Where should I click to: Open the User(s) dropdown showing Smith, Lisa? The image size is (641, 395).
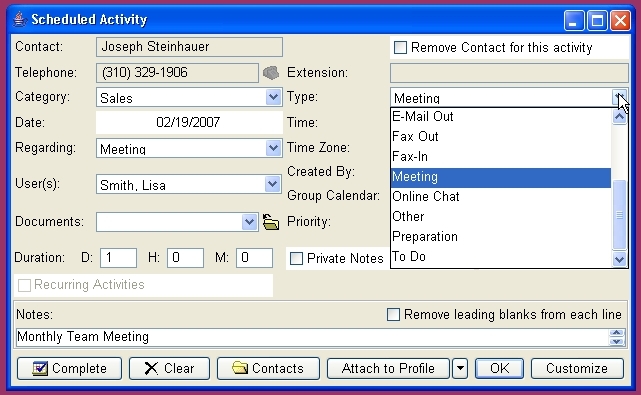coord(273,184)
